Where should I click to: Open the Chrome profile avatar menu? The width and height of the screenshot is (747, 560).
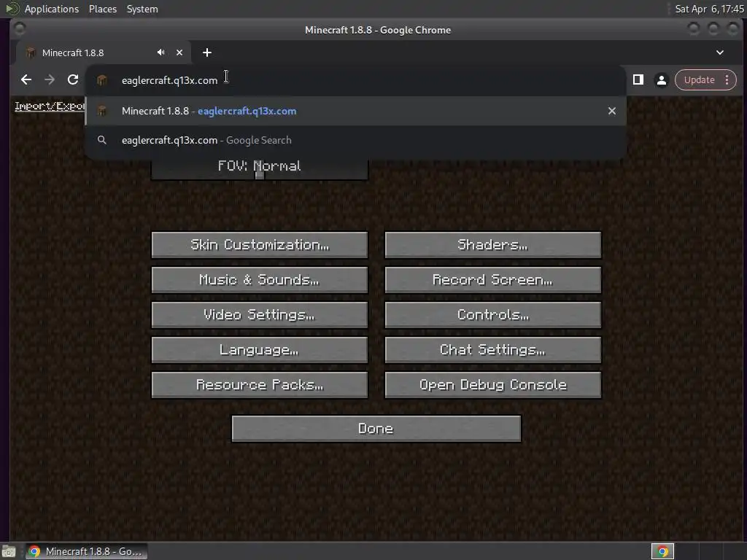[x=661, y=80]
